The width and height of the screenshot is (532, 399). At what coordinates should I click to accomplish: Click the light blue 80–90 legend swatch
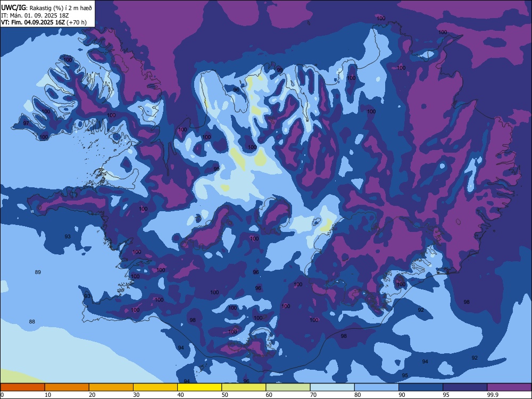(377, 387)
